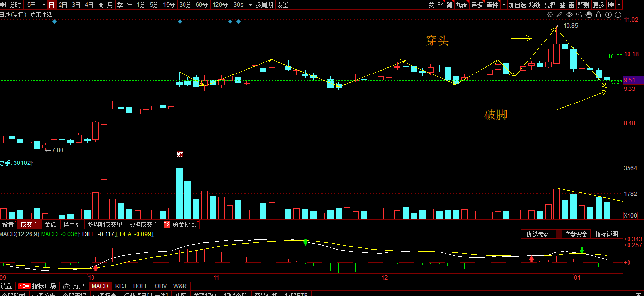Click the 简 simplified view button
Image resolution: width=644 pixels, height=296 pixels.
(x=450, y=5)
